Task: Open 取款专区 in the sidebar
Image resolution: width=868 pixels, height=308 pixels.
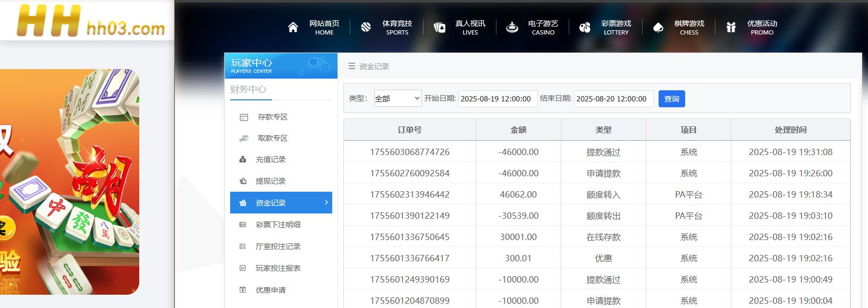Action: (272, 138)
